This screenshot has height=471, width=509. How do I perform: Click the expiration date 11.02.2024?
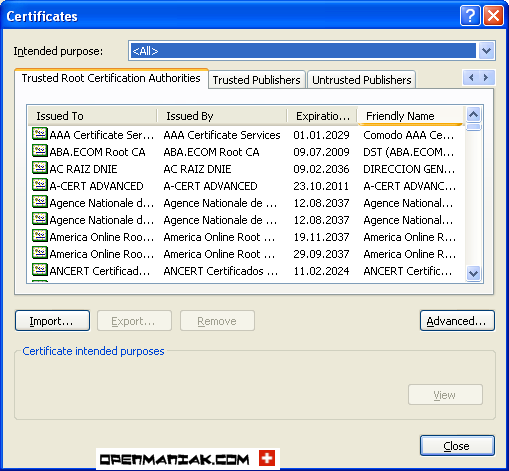point(321,271)
